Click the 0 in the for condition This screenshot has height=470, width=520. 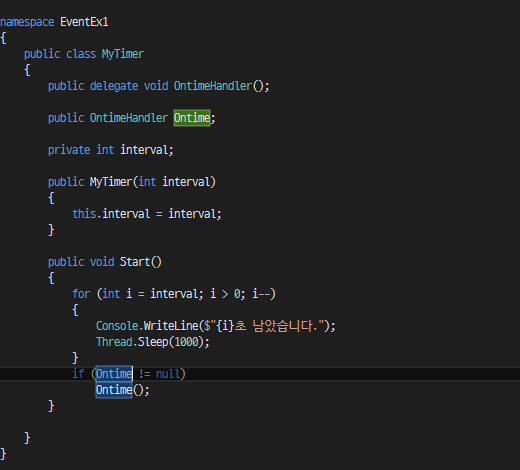(x=237, y=294)
